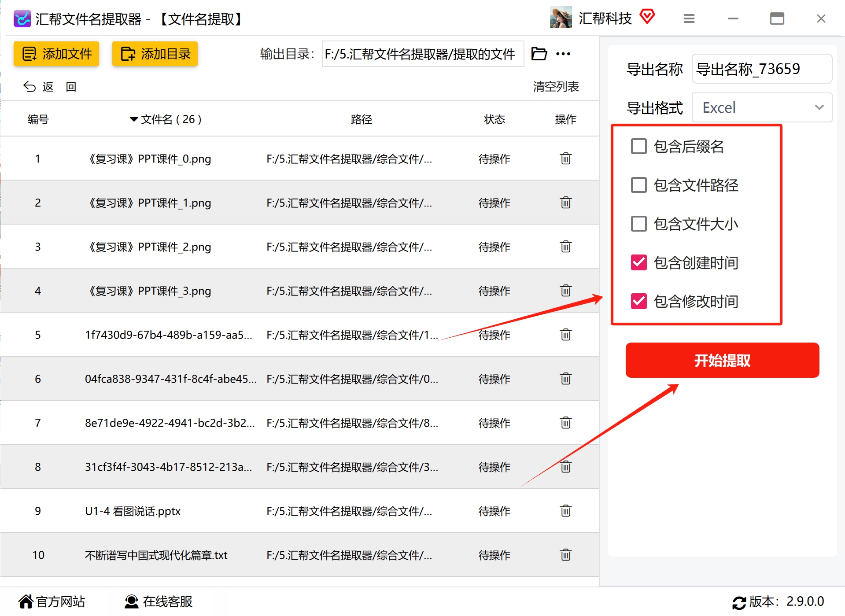Open 官方网站 home icon
This screenshot has width=845, height=616.
(x=26, y=601)
